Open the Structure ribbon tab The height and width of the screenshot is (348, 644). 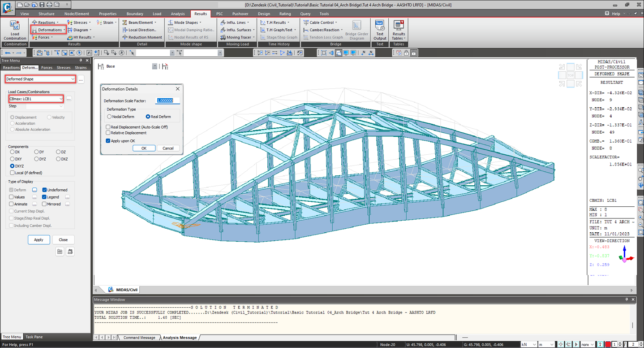coord(47,14)
